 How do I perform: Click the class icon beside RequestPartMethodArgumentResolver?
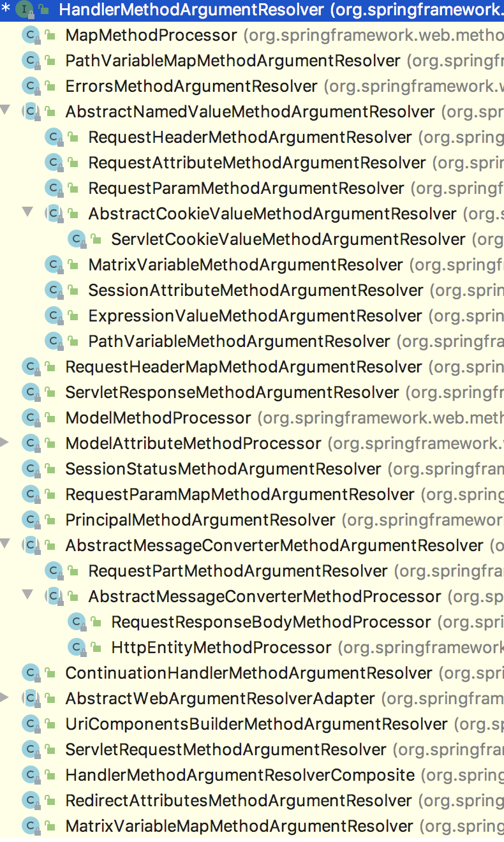(x=54, y=571)
